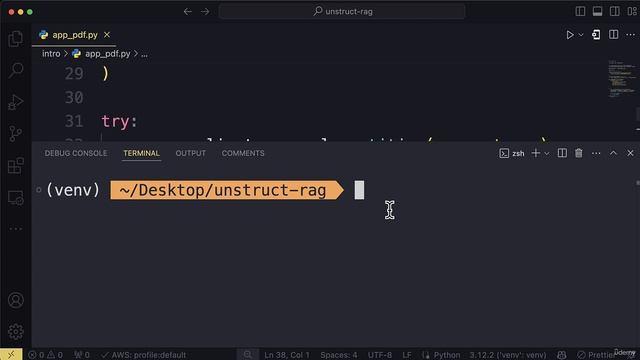This screenshot has width=640, height=360.
Task: Switch to the Comments tab
Action: 243,153
